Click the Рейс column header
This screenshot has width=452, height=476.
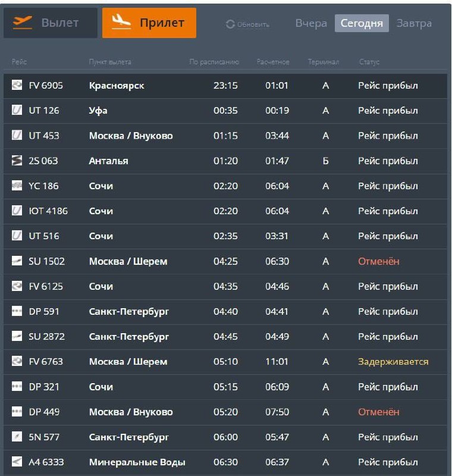[19, 62]
